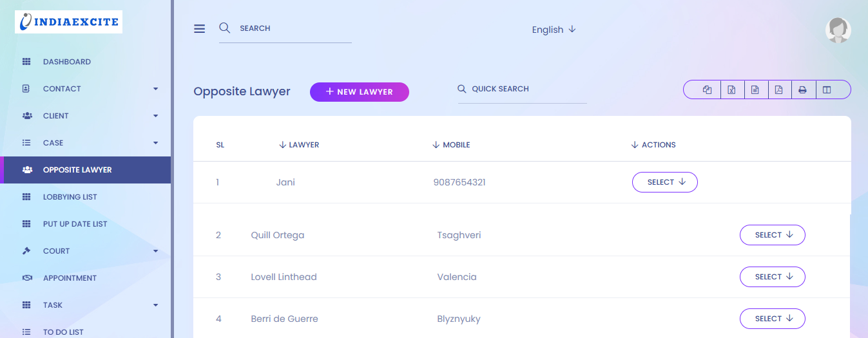Open the user profile avatar

pyautogui.click(x=838, y=30)
